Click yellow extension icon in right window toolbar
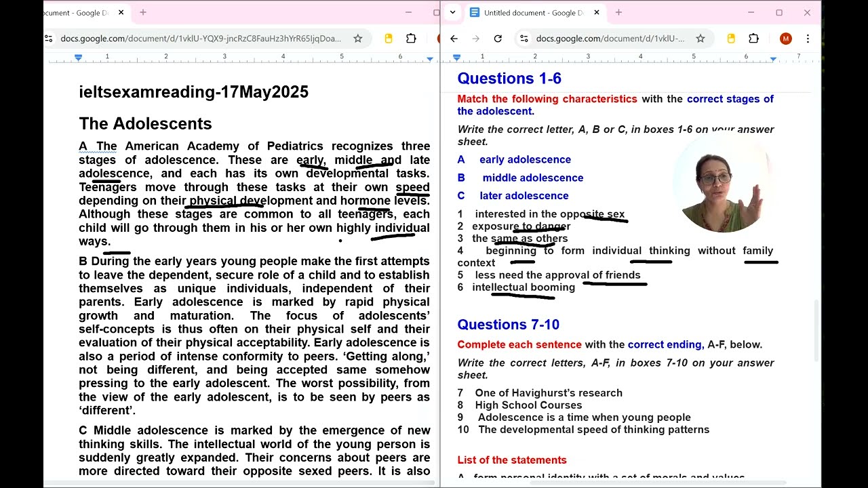Viewport: 868px width, 488px height. (x=731, y=39)
